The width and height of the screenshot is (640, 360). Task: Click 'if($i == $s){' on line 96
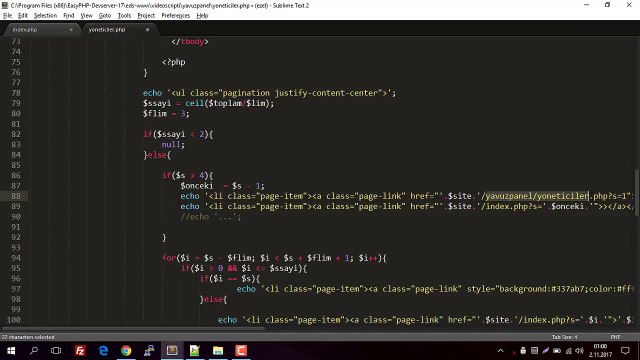(x=229, y=279)
